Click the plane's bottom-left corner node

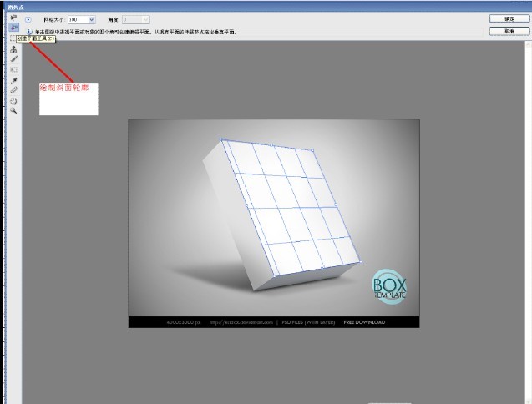click(274, 276)
